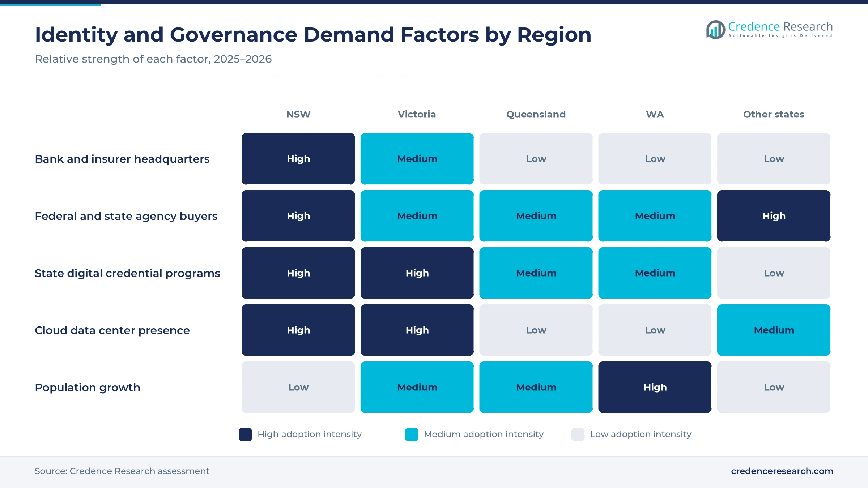Click WA cell for Federal and state agency buyers

[x=655, y=216]
